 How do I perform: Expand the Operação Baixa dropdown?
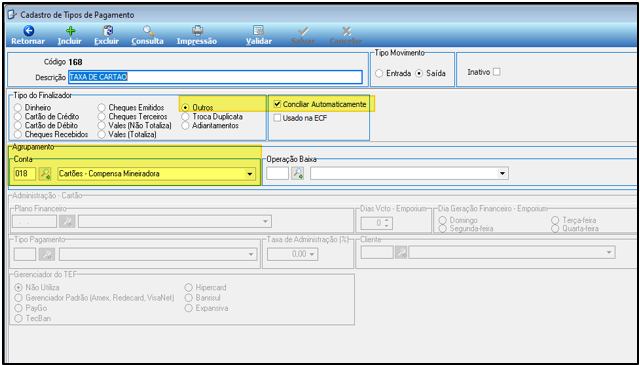tap(502, 174)
